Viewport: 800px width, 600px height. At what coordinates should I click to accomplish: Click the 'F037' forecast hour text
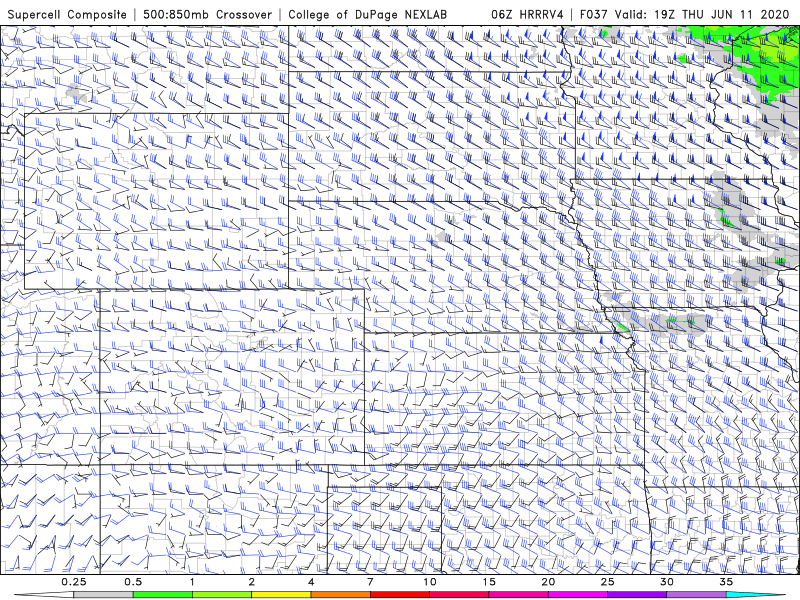coord(594,14)
